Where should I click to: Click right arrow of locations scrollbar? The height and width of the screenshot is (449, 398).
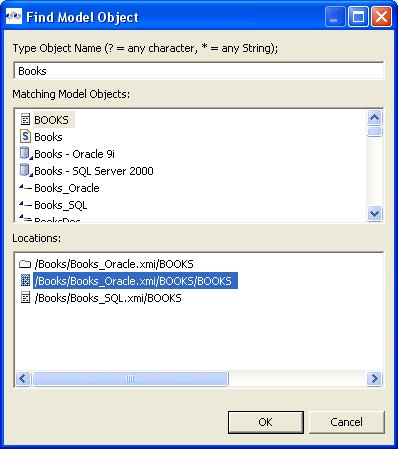(375, 379)
